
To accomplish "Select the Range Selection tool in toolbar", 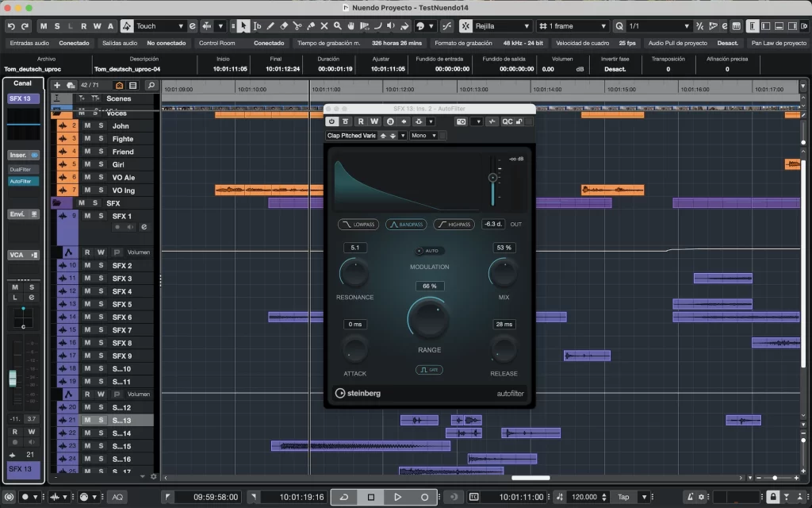I will pos(257,26).
